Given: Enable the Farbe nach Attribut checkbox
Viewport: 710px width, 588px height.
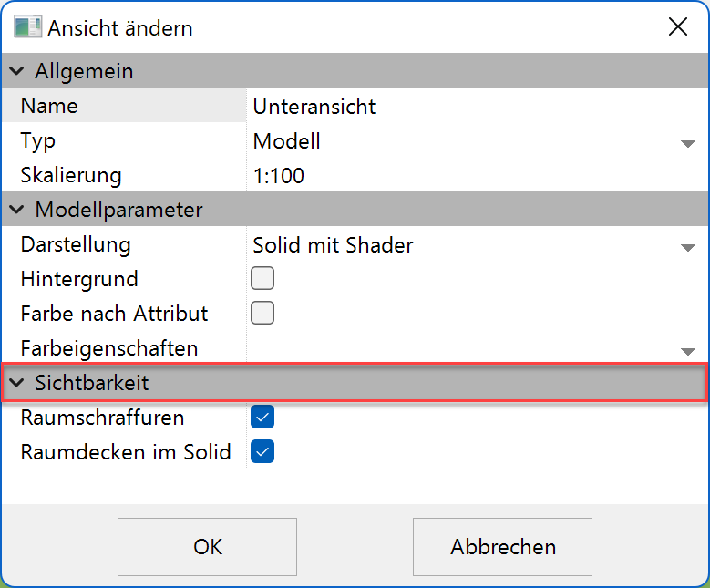Looking at the screenshot, I should click(x=262, y=314).
